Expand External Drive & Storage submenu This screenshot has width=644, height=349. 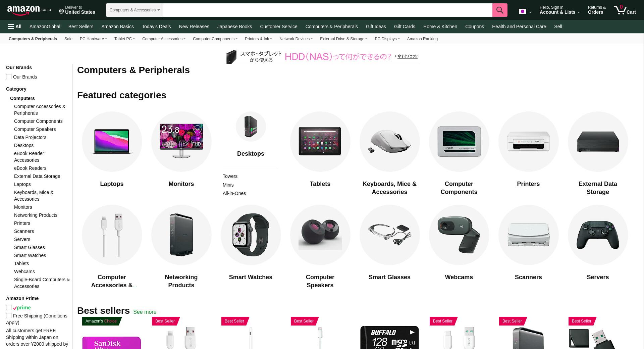coord(343,39)
